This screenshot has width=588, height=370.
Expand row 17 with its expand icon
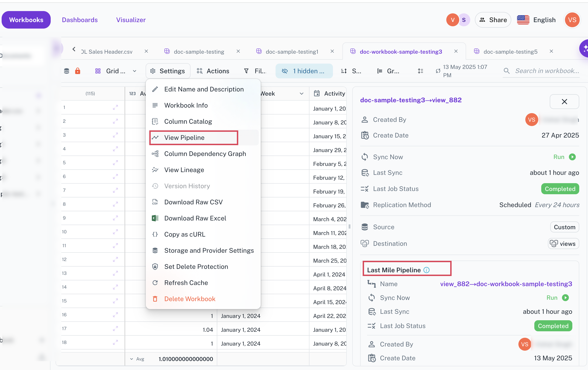click(x=115, y=329)
